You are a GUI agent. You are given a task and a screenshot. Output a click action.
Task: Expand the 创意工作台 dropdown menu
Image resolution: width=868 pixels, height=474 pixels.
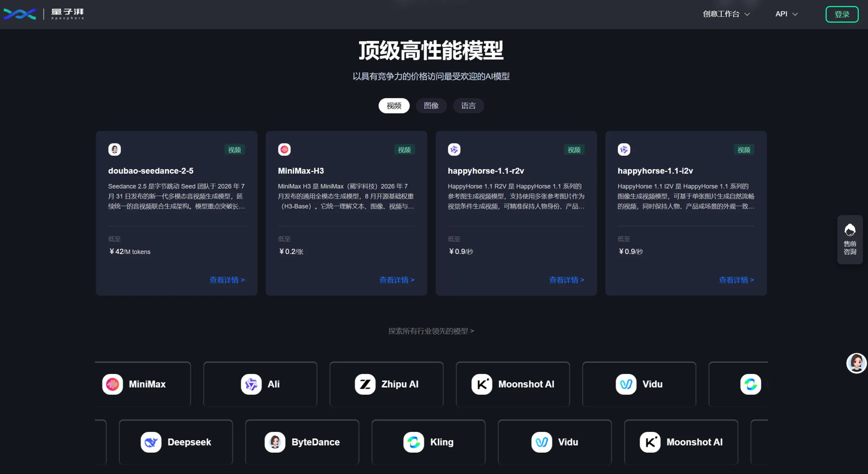coord(726,14)
